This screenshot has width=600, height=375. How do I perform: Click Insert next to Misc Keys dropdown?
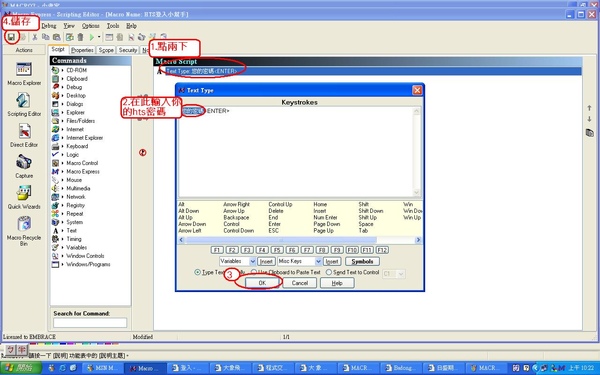point(331,261)
